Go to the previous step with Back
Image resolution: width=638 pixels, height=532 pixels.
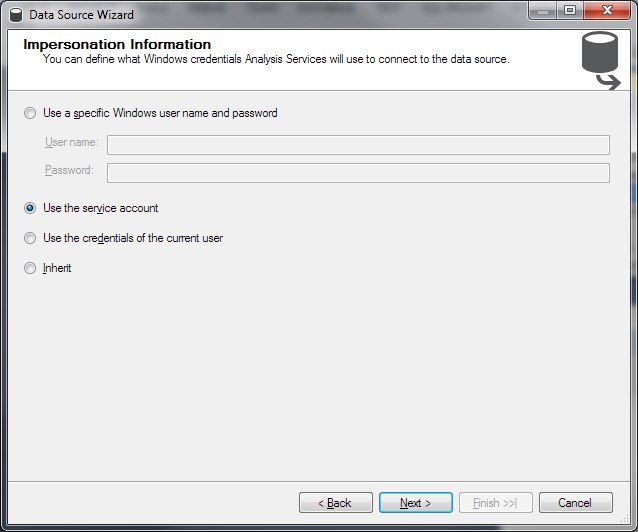336,503
